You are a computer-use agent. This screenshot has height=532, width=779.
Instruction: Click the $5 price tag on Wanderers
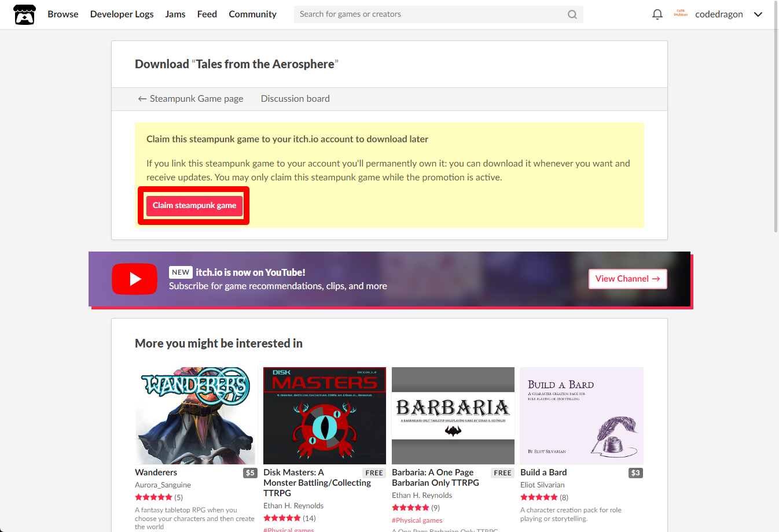[250, 473]
